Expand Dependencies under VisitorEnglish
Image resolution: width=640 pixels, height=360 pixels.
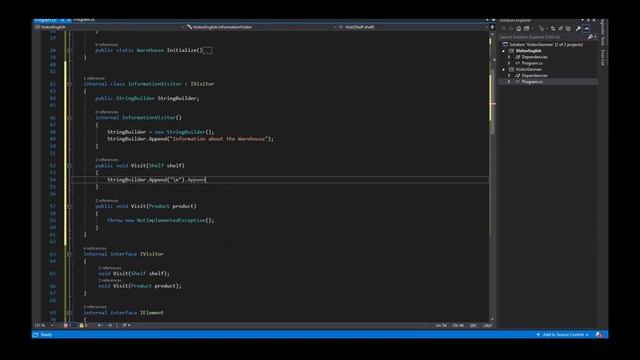point(509,57)
